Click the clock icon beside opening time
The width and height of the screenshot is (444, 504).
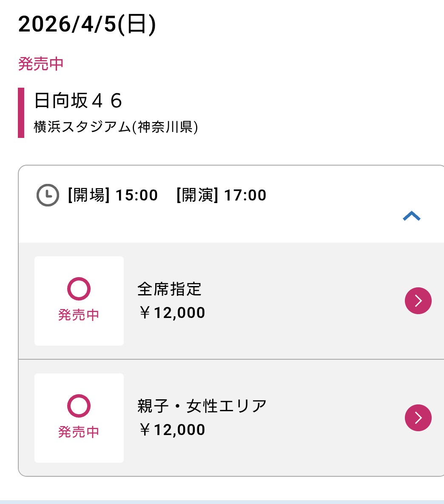click(48, 195)
